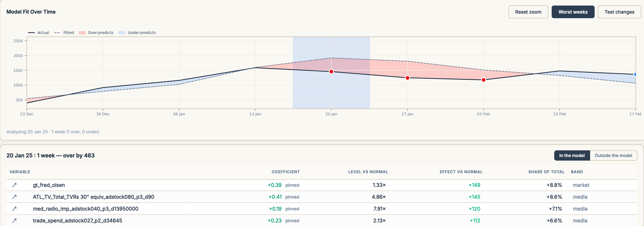Click the arrow icon beside med_radio_imp row

tap(14, 208)
